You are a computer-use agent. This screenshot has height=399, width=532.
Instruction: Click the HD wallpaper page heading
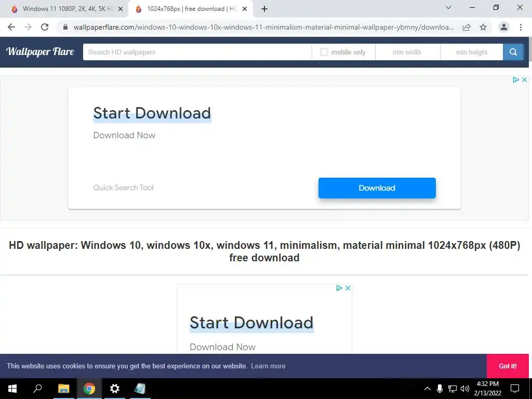pyautogui.click(x=264, y=251)
